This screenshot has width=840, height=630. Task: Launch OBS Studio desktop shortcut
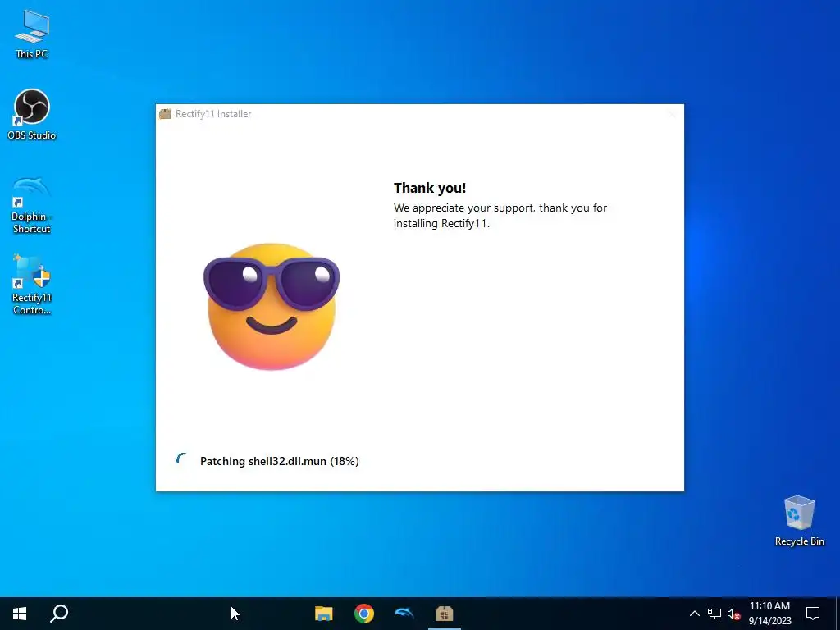(x=32, y=114)
